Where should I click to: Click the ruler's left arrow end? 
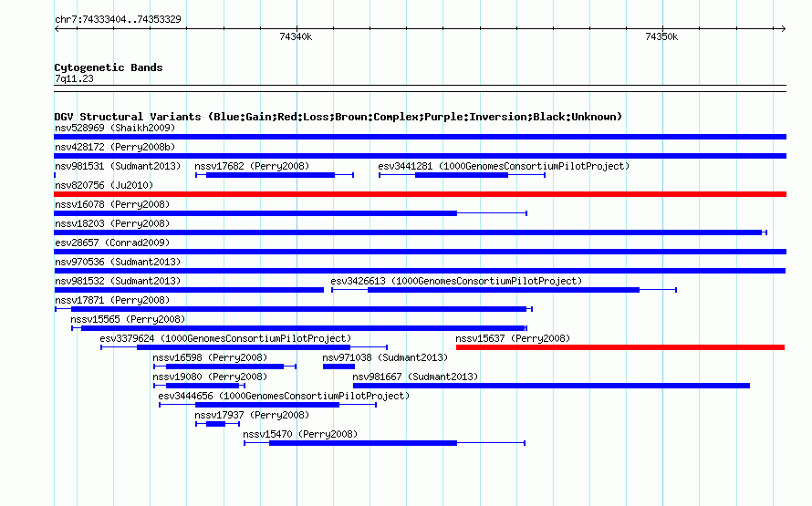[57, 29]
